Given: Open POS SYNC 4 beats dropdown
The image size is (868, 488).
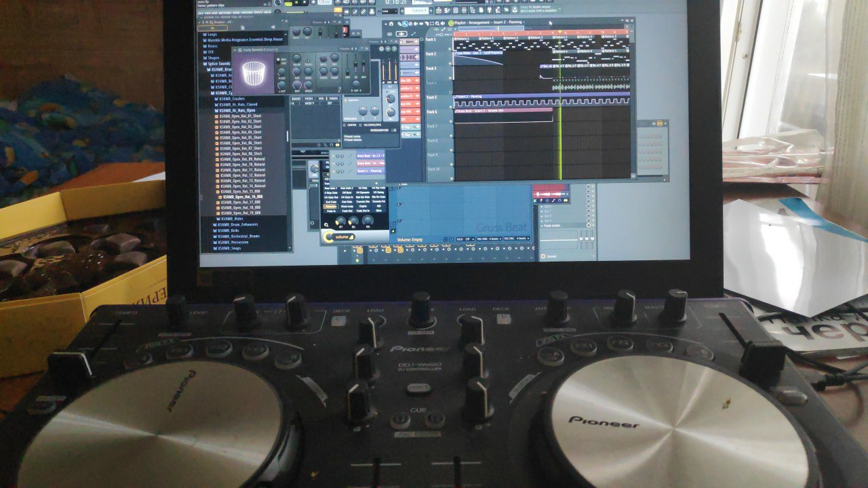Looking at the screenshot, I should click(x=517, y=239).
